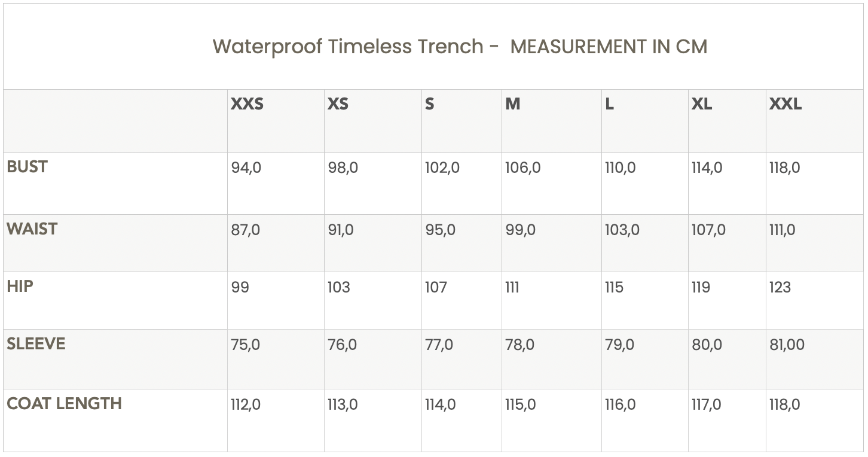Select sleeve value 79,0 for size L

click(x=619, y=345)
